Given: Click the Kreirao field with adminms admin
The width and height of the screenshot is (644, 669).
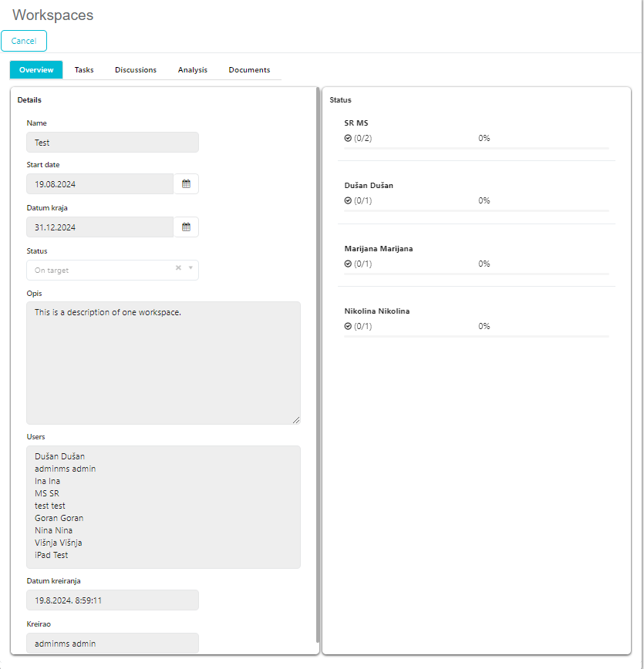Looking at the screenshot, I should click(113, 644).
